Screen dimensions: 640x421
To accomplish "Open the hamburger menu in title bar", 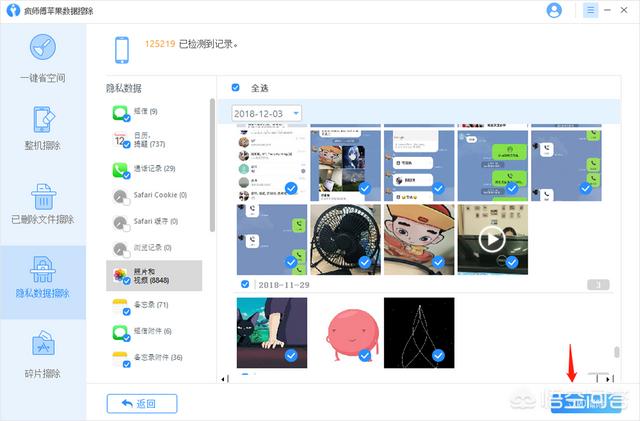I will [x=591, y=10].
